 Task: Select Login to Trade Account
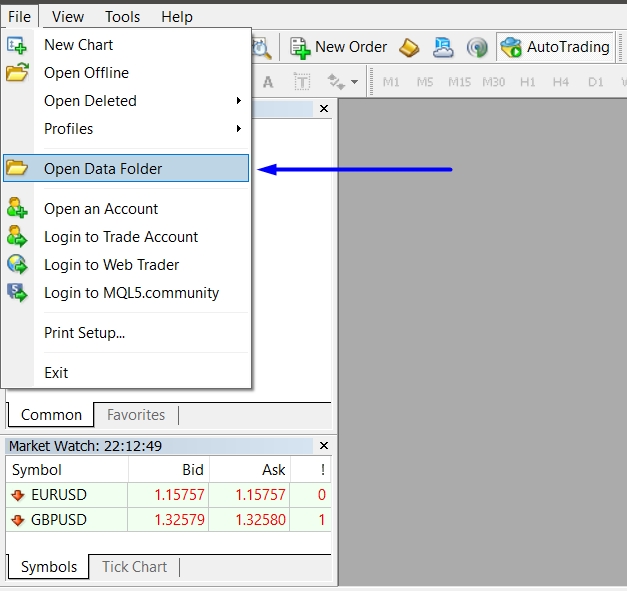coord(126,237)
